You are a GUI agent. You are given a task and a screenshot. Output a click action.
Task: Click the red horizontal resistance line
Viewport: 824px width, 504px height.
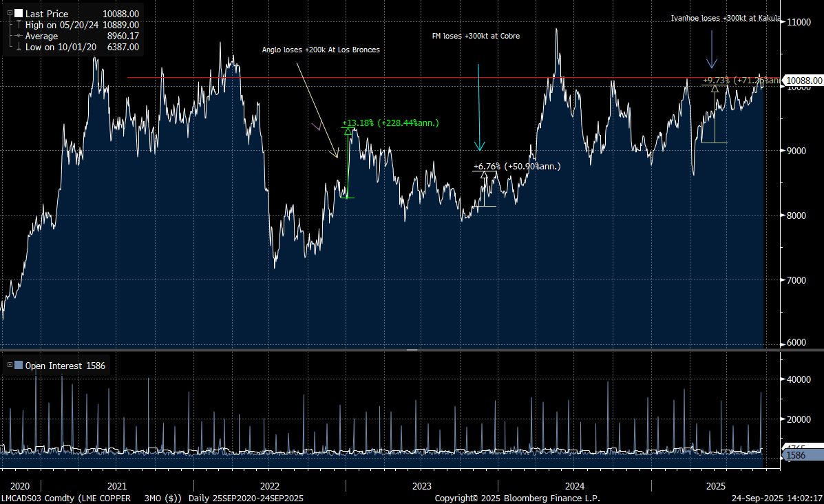pos(413,78)
